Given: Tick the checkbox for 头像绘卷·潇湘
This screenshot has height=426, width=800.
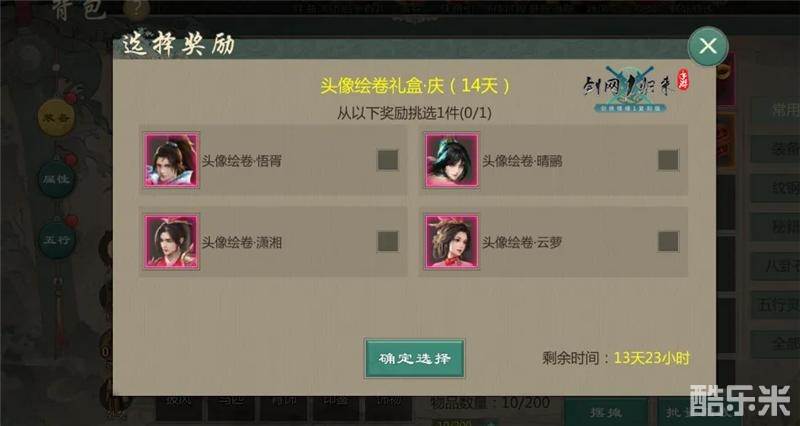Looking at the screenshot, I should [388, 241].
